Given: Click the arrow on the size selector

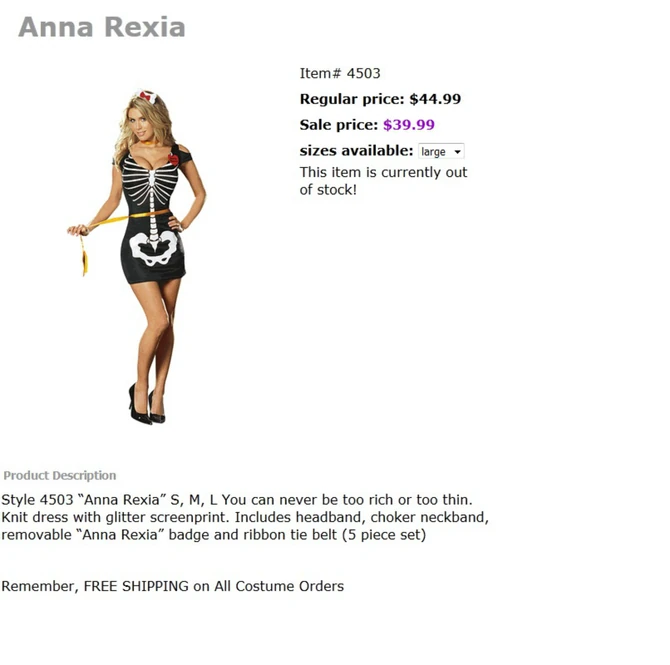Looking at the screenshot, I should [458, 152].
